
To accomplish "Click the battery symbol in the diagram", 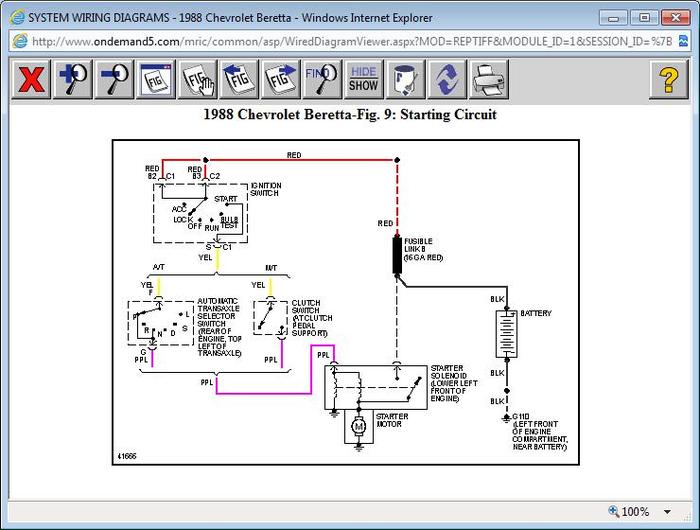I will [x=507, y=334].
